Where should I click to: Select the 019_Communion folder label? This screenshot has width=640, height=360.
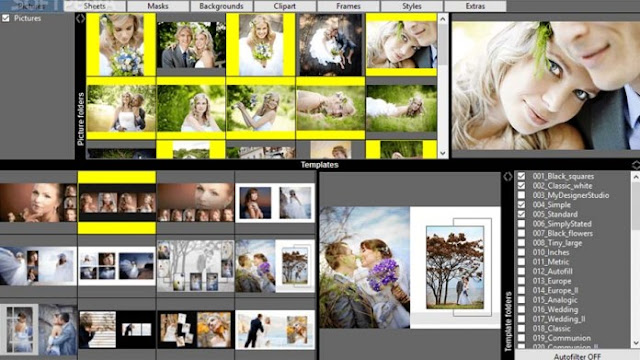click(561, 338)
